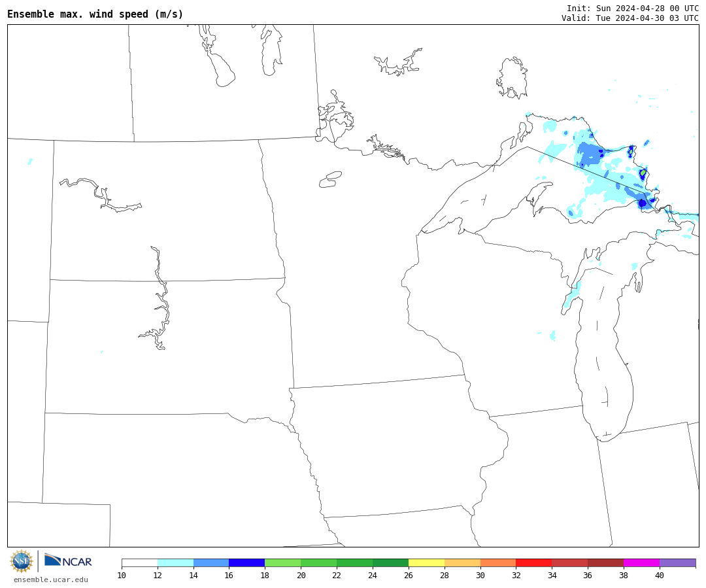706x588 pixels.
Task: Click the medium red 34-36 color swatch
Action: [570, 562]
